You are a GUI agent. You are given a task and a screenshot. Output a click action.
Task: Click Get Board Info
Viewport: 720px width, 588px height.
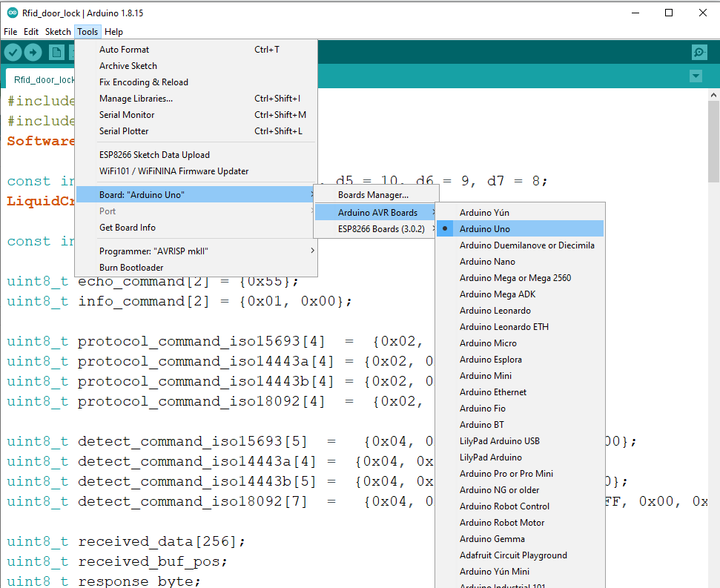[x=196, y=227]
